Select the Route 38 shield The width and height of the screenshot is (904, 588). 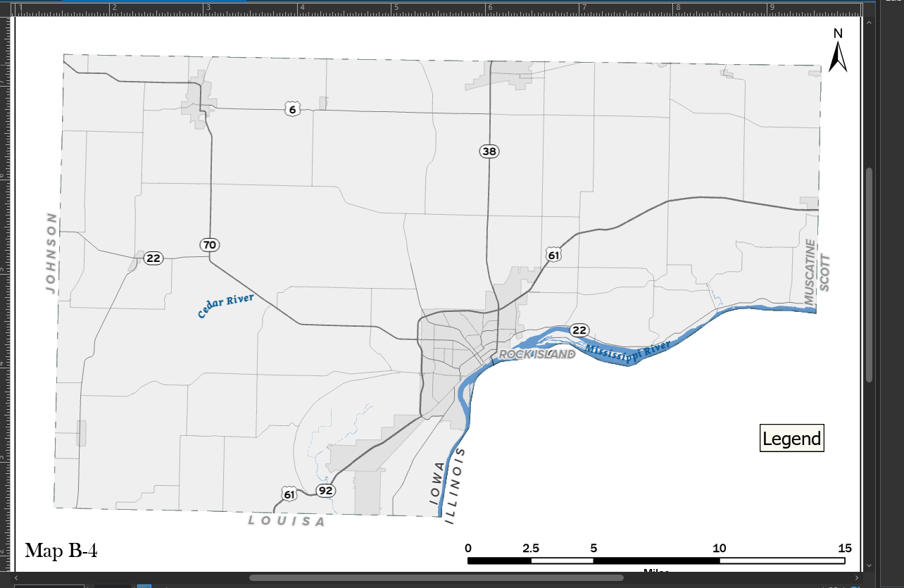[x=489, y=151]
